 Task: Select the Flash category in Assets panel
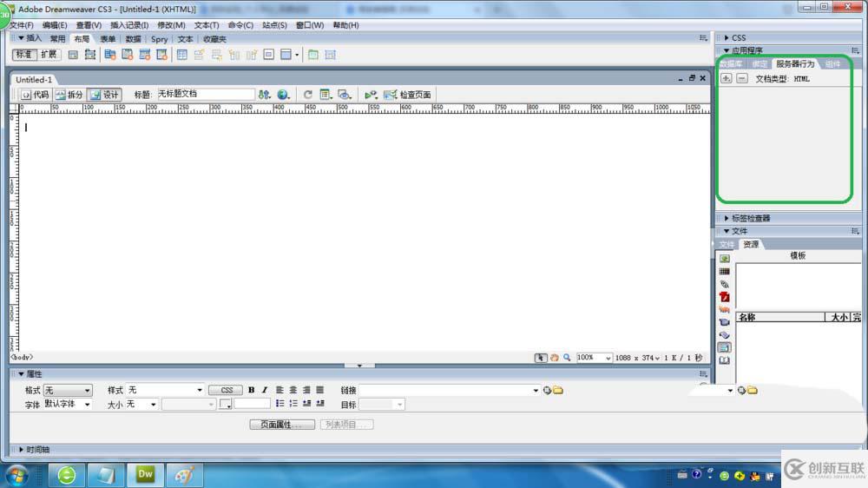tap(724, 297)
